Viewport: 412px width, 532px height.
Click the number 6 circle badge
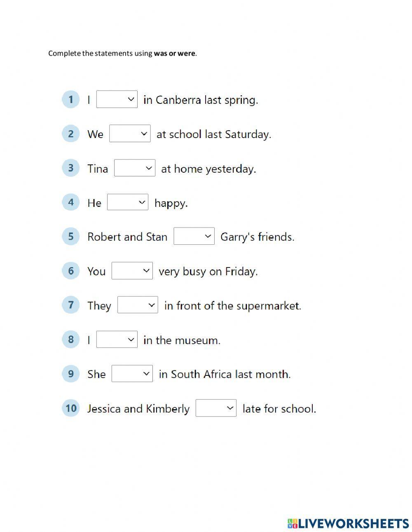pyautogui.click(x=71, y=271)
